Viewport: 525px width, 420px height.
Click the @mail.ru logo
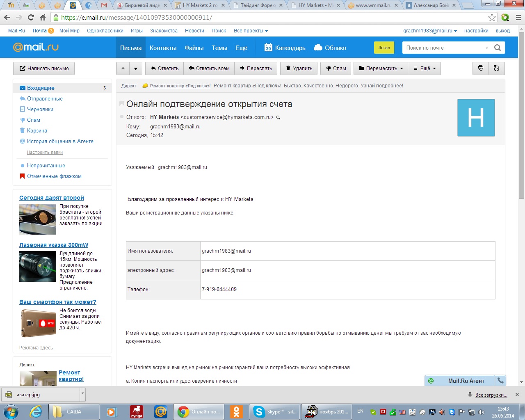point(36,47)
